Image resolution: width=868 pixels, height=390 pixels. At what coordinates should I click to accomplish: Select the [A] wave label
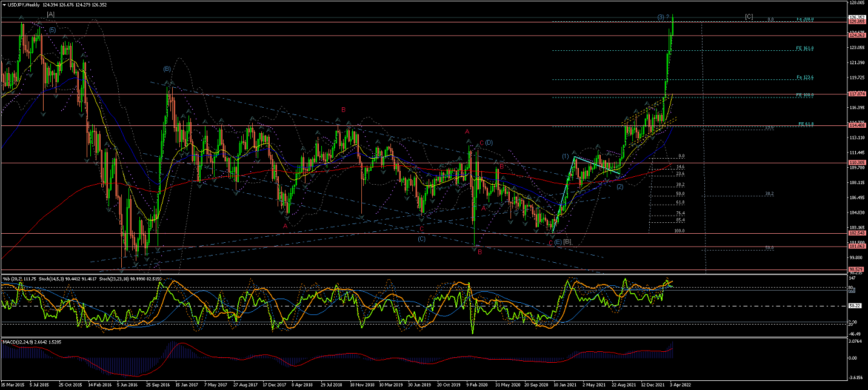(x=51, y=14)
